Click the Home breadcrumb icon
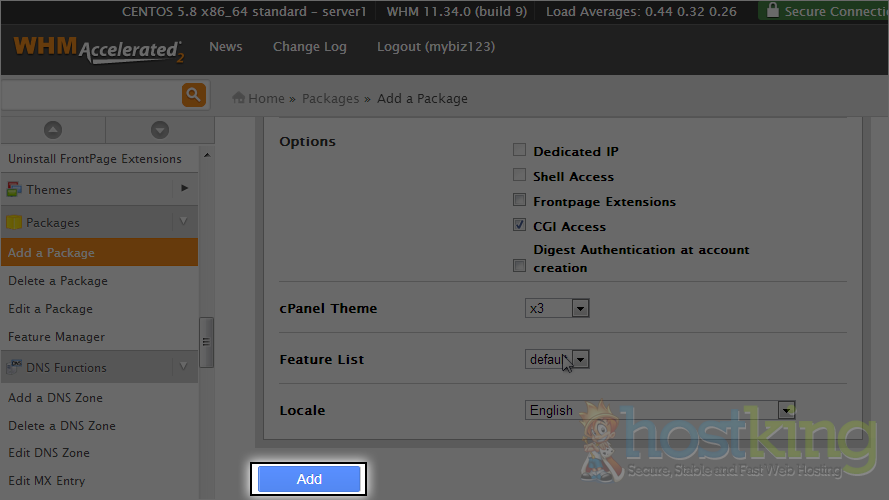The height and width of the screenshot is (500, 889). point(239,98)
